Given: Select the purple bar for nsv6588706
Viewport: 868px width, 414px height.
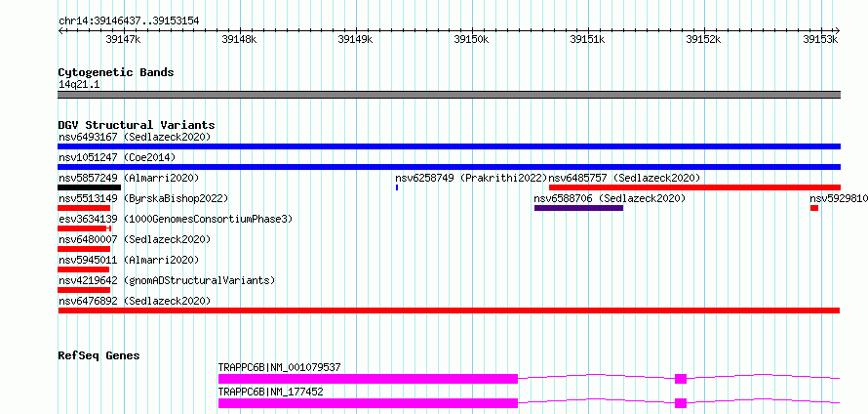Looking at the screenshot, I should (578, 208).
